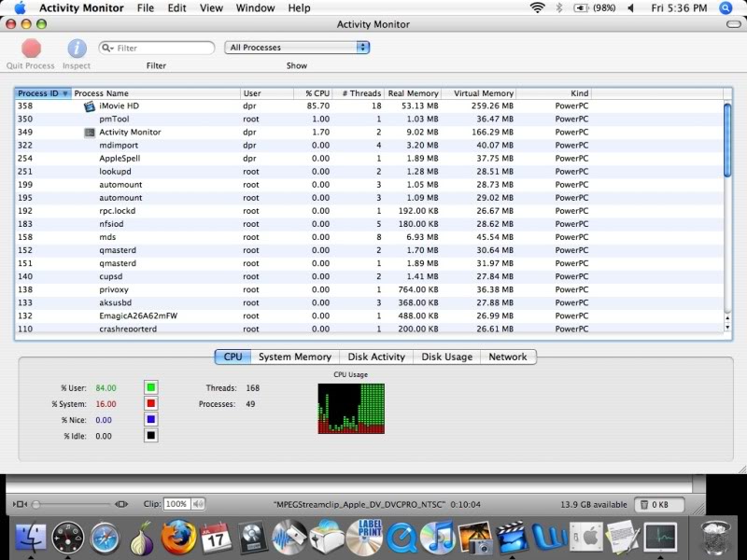The height and width of the screenshot is (560, 747).
Task: Click the blue % Nice color swatch
Action: click(151, 419)
